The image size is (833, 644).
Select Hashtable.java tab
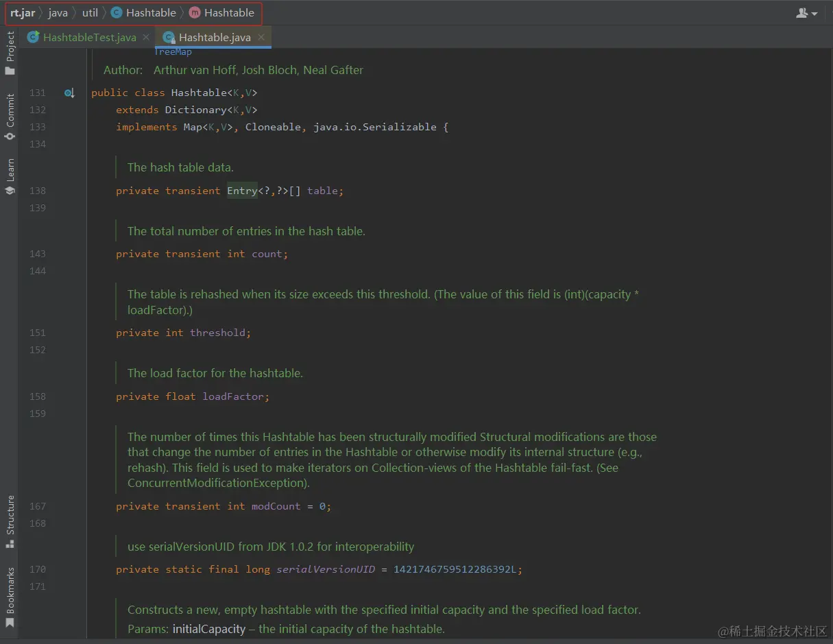(215, 38)
